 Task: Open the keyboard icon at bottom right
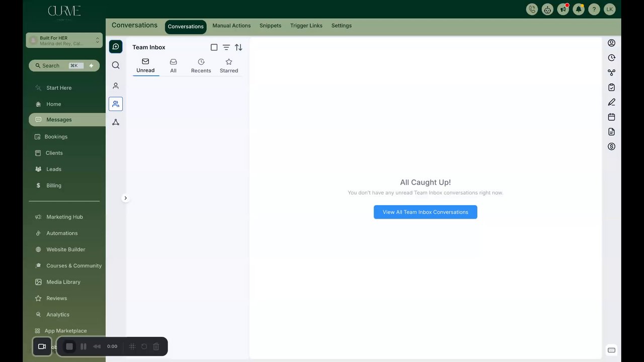(611, 350)
